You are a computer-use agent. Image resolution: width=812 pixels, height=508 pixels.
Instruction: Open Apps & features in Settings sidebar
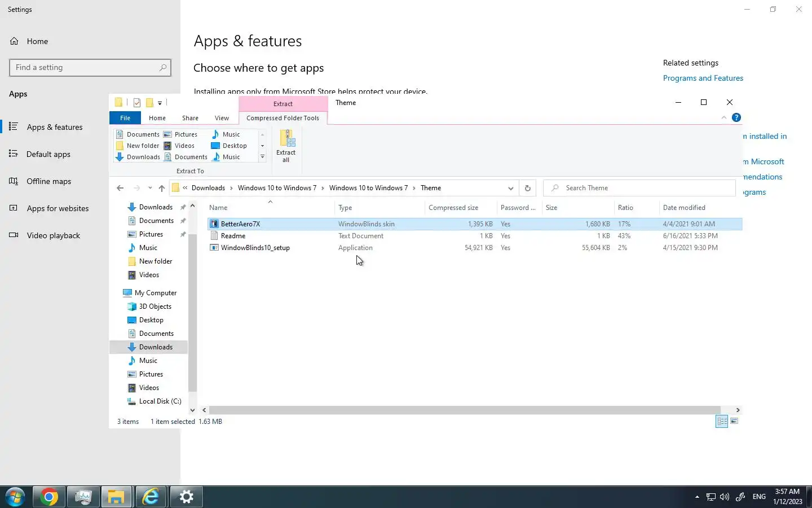55,127
